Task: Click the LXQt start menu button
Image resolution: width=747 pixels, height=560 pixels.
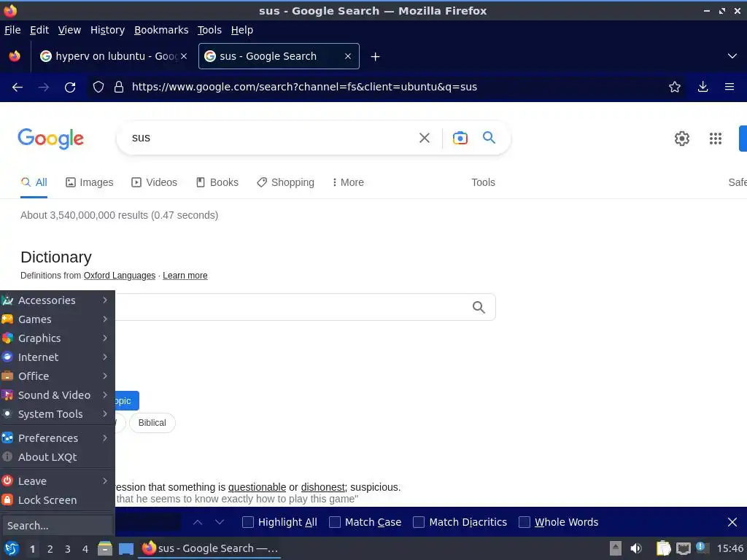Action: click(12, 548)
